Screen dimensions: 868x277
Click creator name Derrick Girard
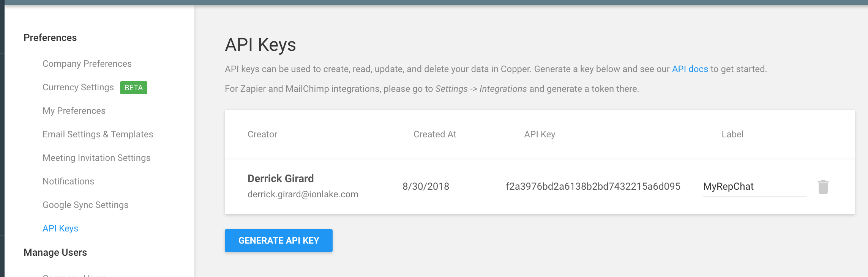[281, 178]
